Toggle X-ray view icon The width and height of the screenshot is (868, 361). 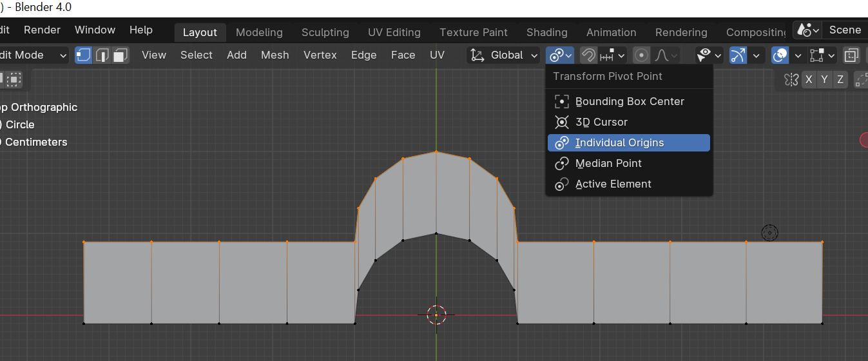coord(851,55)
